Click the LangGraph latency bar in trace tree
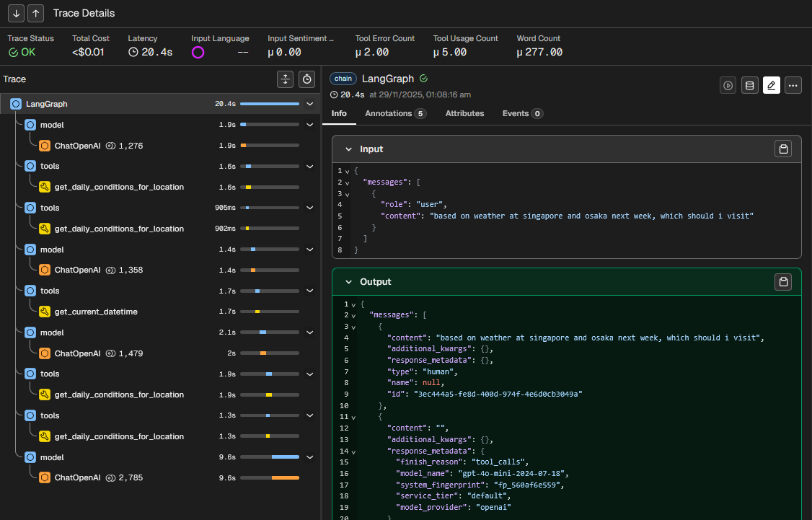 click(270, 104)
